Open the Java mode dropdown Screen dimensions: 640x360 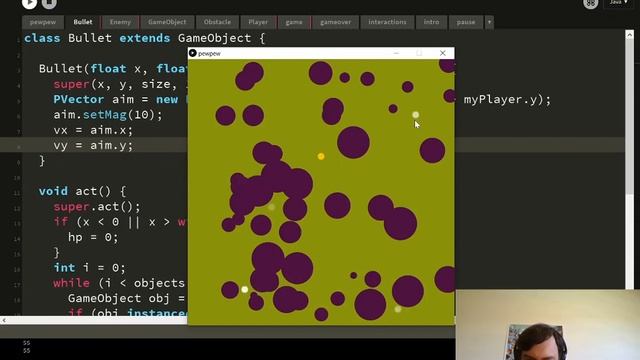[619, 2]
